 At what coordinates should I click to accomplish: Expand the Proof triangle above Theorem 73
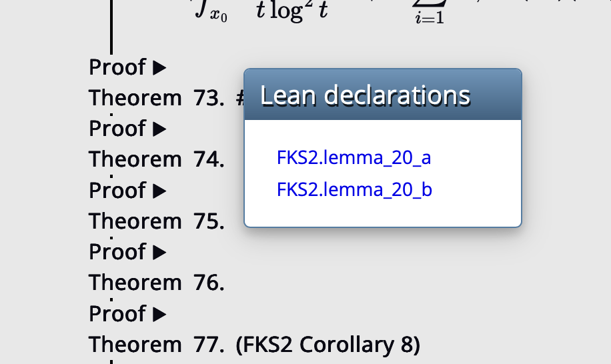[159, 67]
